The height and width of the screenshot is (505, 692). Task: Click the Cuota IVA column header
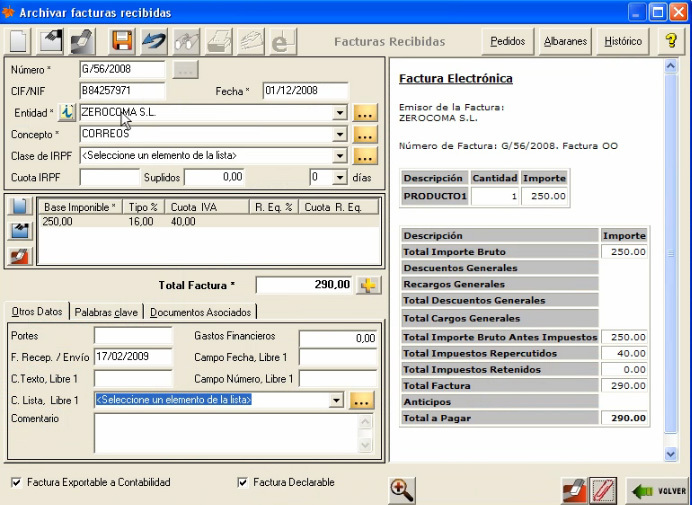tap(207, 207)
